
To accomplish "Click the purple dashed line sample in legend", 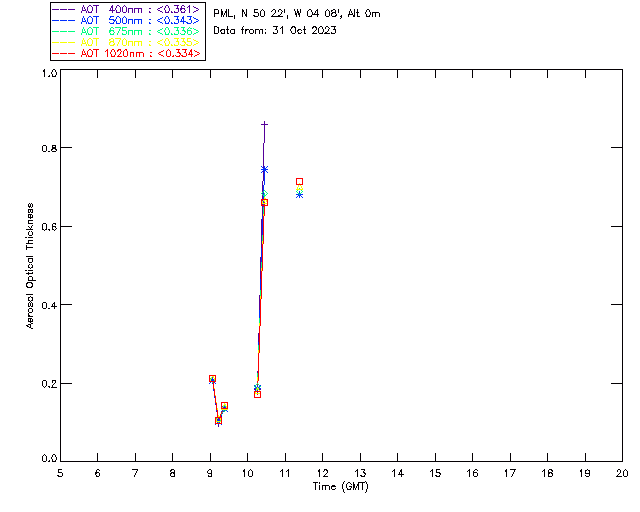I will (x=64, y=9).
